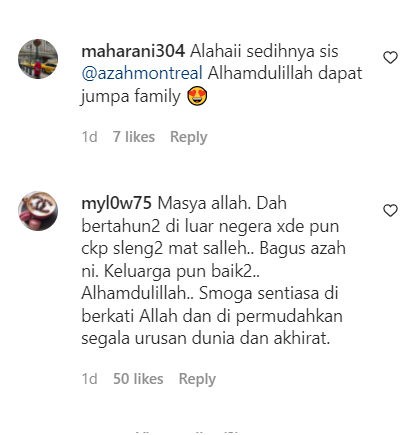Click the text 'Alahaii sedihnya sis'
Screen dimensions: 416x435
click(x=264, y=51)
